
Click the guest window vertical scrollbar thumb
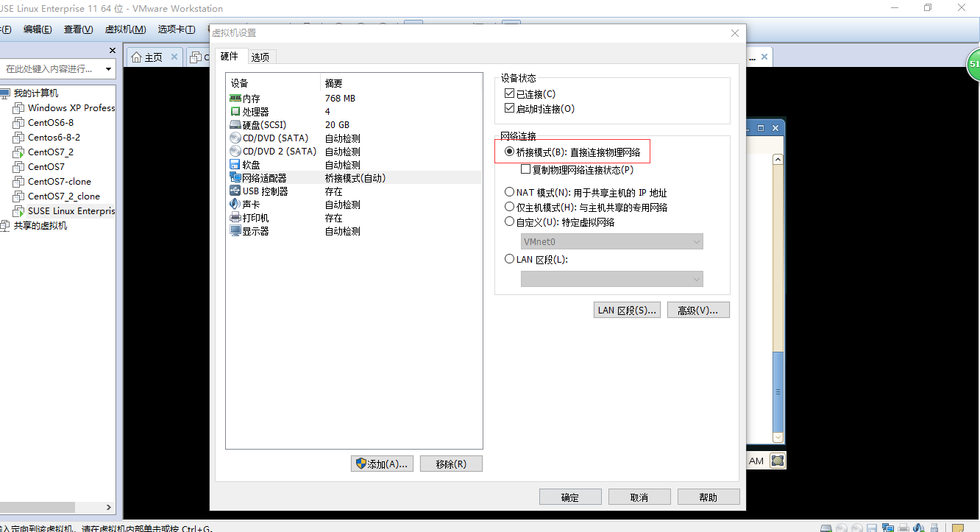[x=778, y=391]
